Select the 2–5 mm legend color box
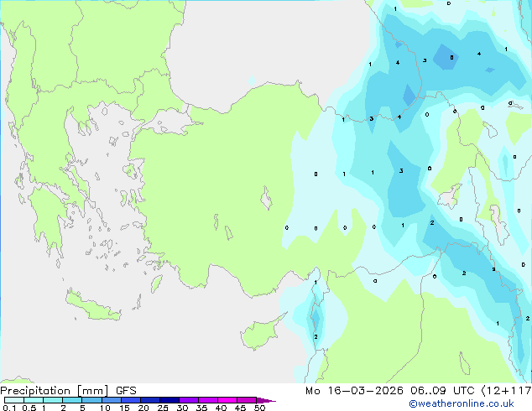This screenshot has height=411, width=532. point(72,400)
